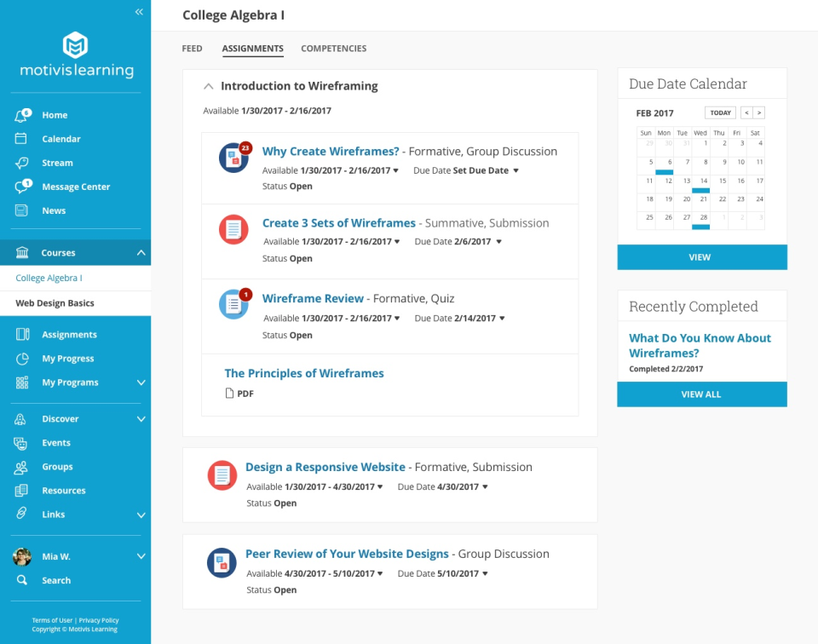Collapse the Introduction to Wireframing section
Image resolution: width=818 pixels, height=644 pixels.
[x=208, y=86]
